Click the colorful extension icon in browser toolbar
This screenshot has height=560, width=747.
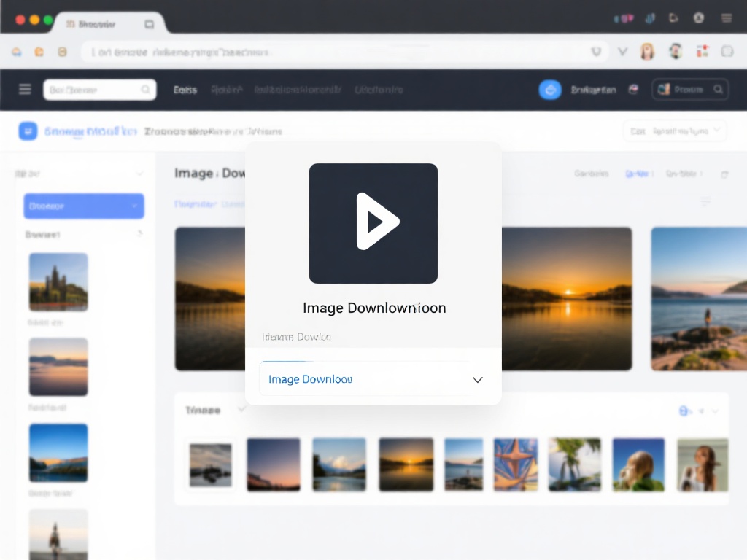pyautogui.click(x=703, y=51)
